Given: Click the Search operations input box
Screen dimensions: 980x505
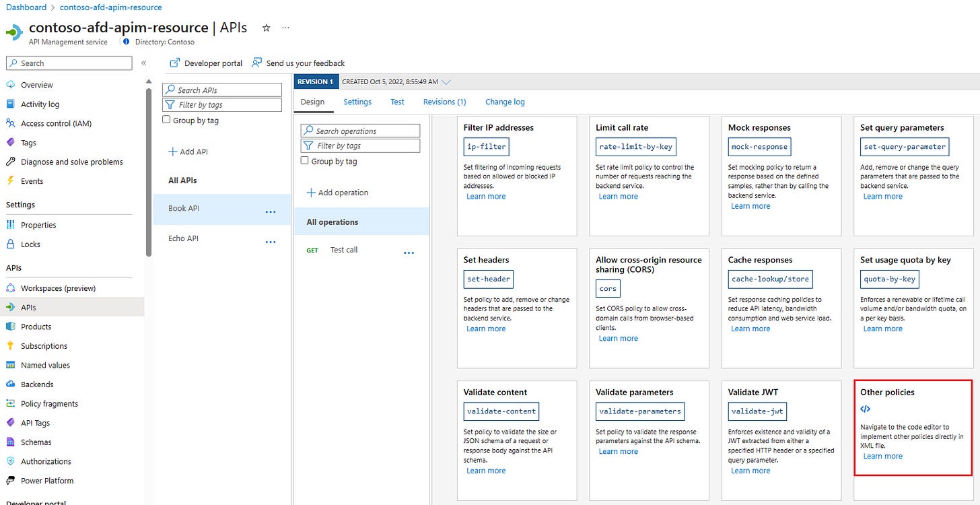Looking at the screenshot, I should click(x=360, y=131).
